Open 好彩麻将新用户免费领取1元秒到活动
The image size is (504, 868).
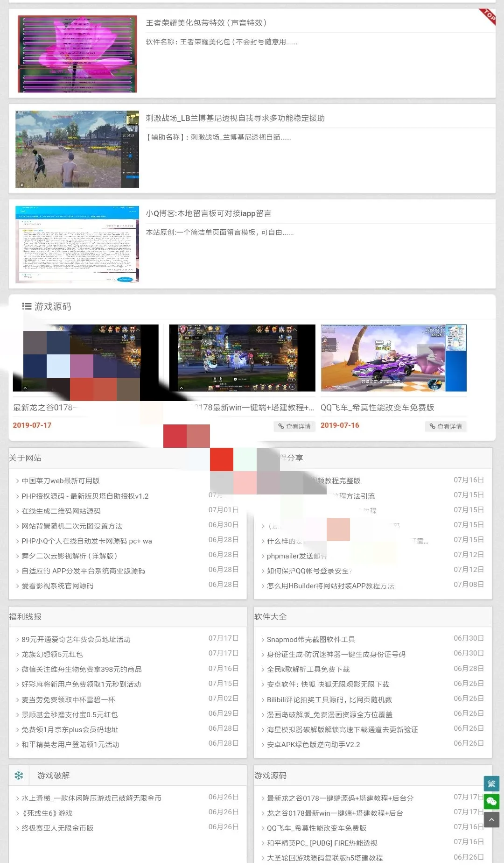(x=81, y=684)
